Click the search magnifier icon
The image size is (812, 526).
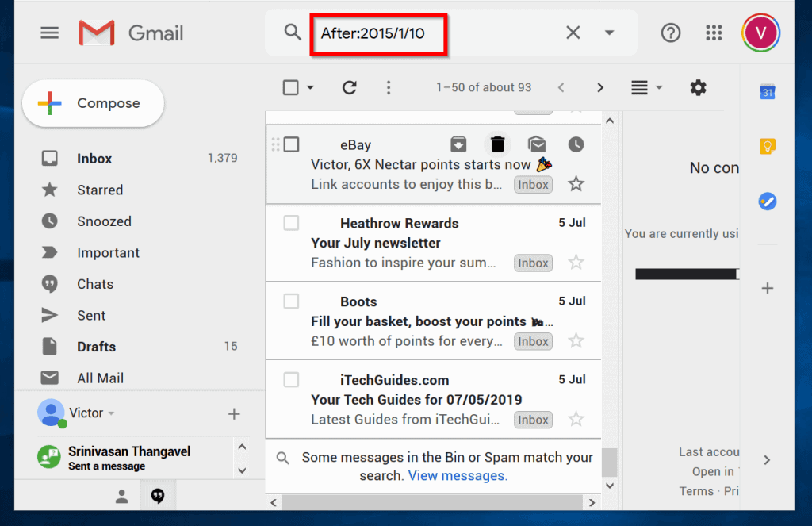pyautogui.click(x=293, y=32)
